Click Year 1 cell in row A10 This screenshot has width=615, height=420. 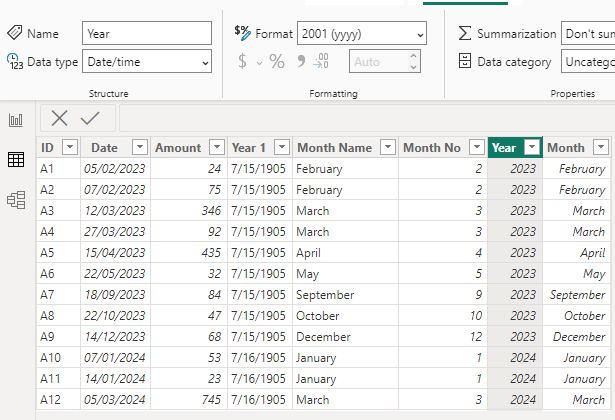click(260, 358)
